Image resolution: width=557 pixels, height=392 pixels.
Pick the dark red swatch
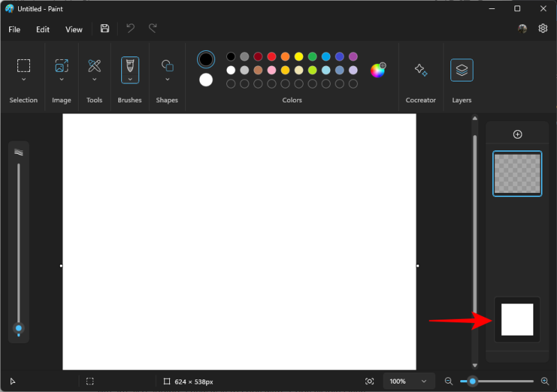[258, 56]
